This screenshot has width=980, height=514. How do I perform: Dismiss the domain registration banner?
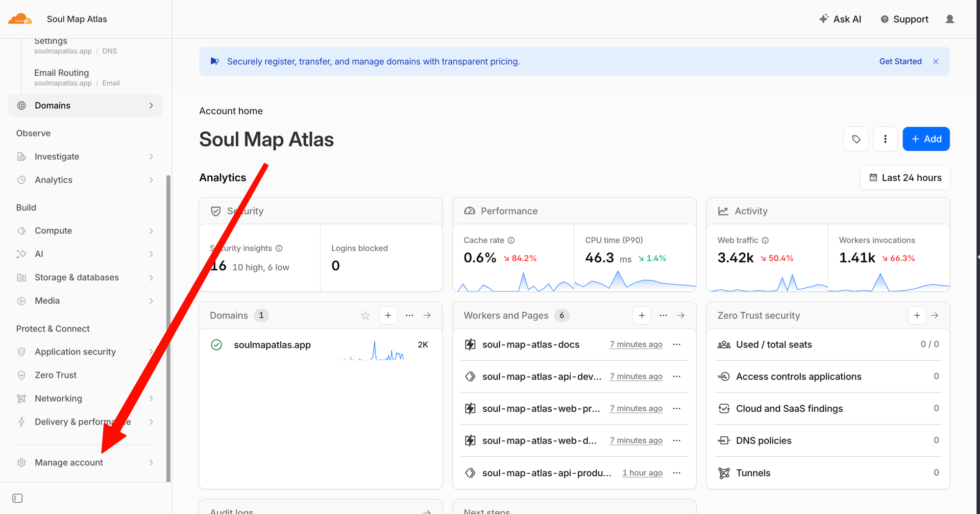936,62
